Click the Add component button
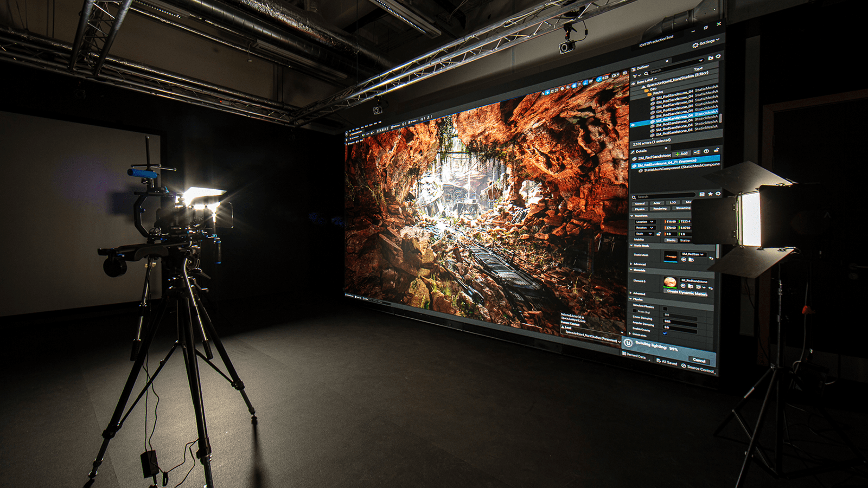The image size is (868, 488). click(x=681, y=154)
